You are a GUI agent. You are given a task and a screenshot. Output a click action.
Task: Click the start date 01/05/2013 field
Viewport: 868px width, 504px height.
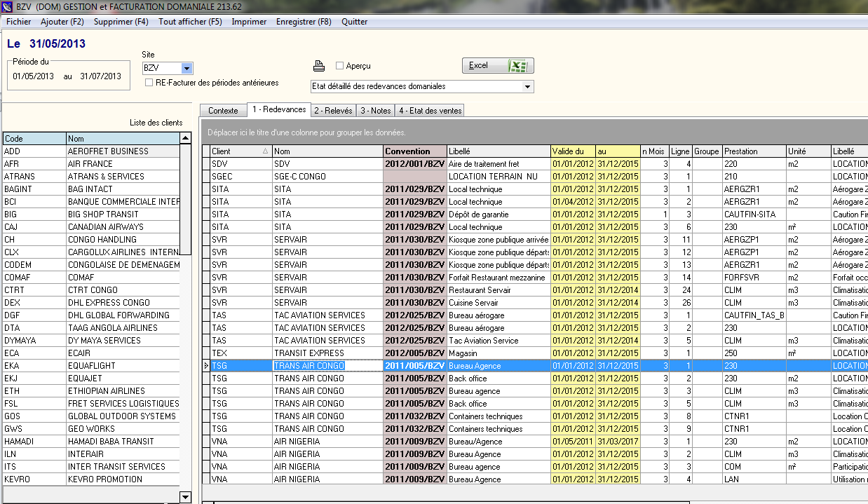(33, 76)
